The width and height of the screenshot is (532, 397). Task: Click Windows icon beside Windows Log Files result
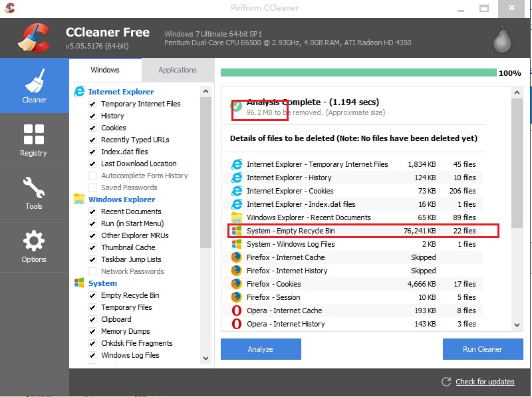click(237, 244)
